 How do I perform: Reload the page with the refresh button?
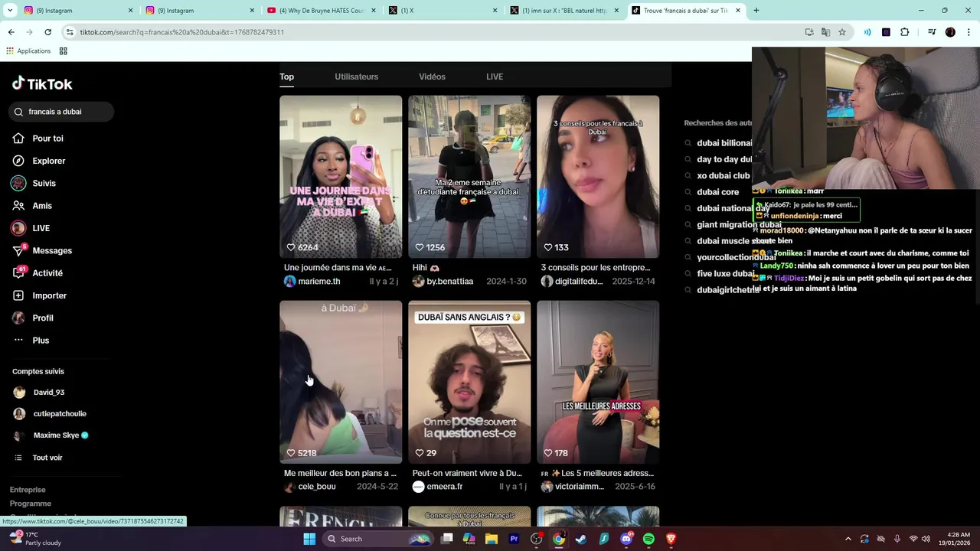[47, 32]
